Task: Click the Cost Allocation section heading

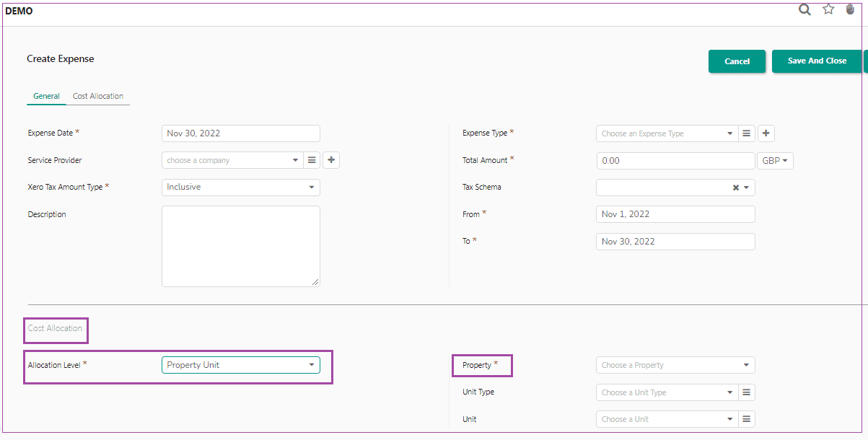Action: click(x=56, y=328)
